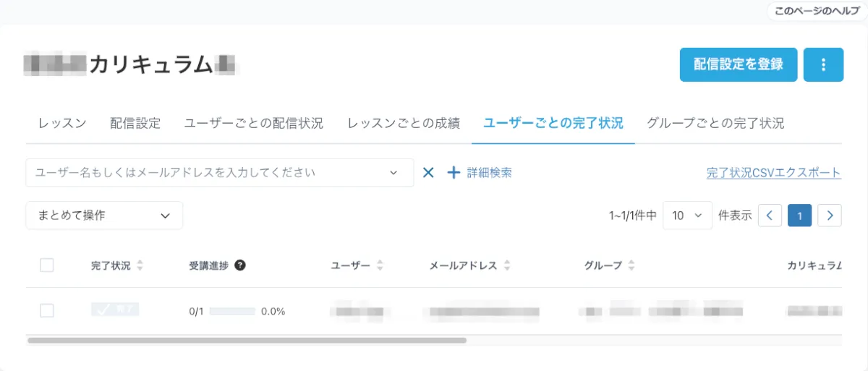This screenshot has height=371, width=868.
Task: Click the 配信設定を登録 button
Action: point(738,64)
